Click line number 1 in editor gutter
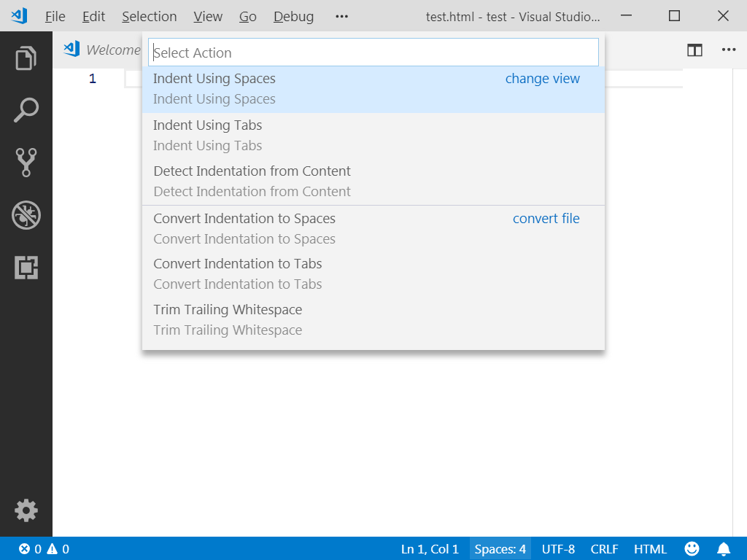The image size is (747, 560). pos(93,79)
